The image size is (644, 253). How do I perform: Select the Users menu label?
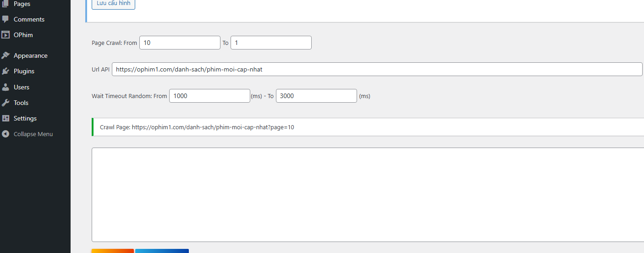point(21,87)
